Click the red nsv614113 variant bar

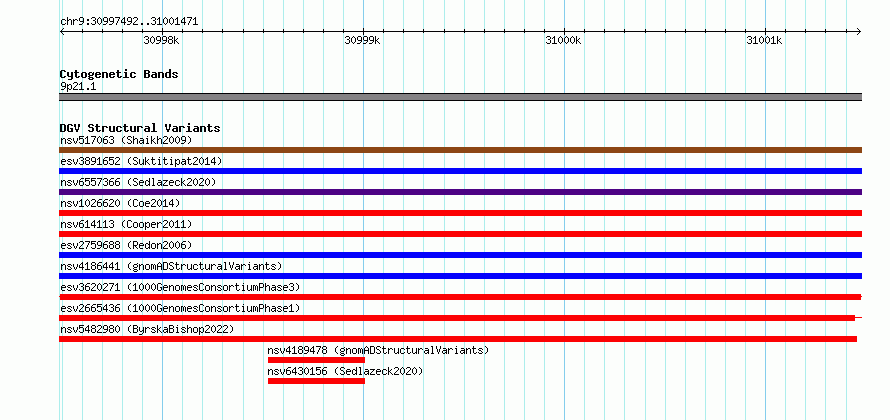click(460, 234)
